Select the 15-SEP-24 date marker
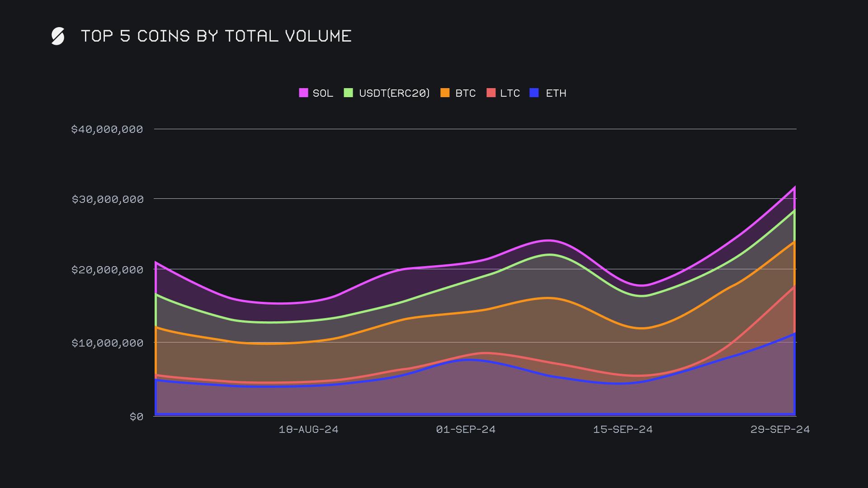This screenshot has height=488, width=868. coord(623,429)
